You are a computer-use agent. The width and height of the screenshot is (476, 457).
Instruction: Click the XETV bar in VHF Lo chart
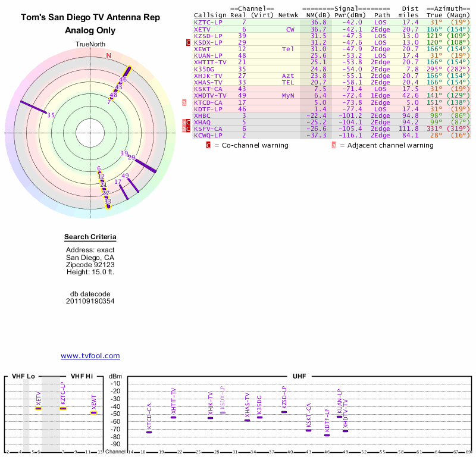pos(38,408)
